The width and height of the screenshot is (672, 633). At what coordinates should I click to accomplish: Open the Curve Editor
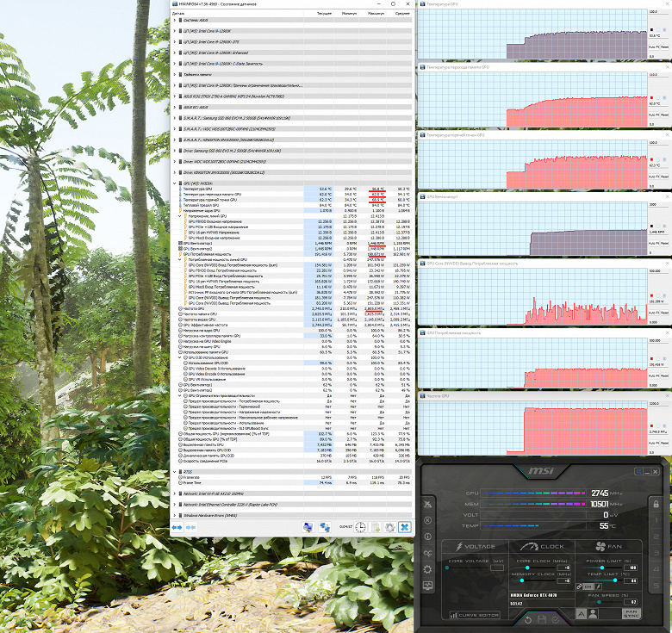coord(475,615)
